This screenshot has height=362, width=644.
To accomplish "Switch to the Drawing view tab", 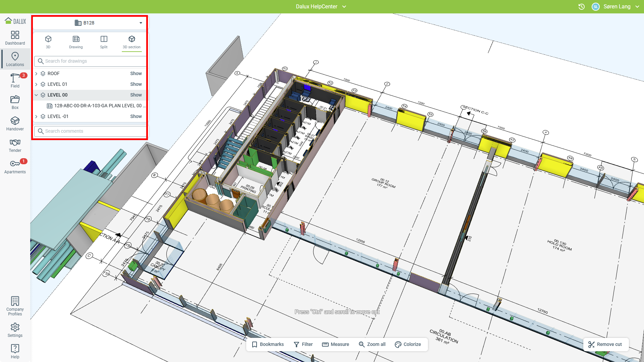I will pos(76,42).
